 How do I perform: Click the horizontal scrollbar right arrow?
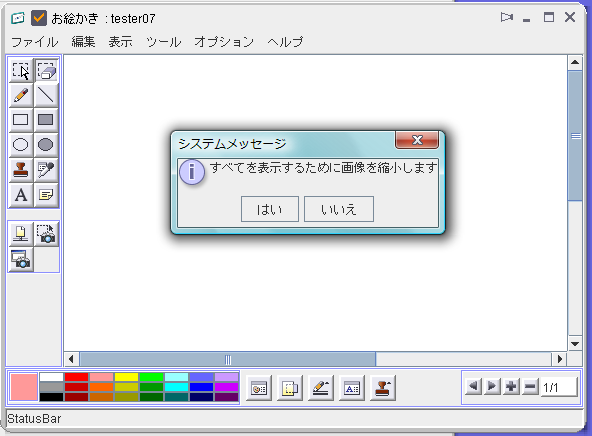coord(560,359)
